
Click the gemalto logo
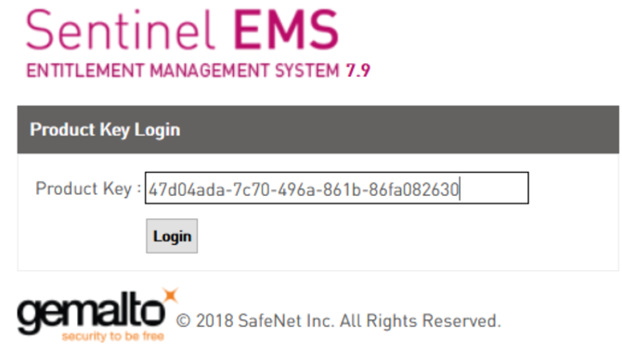tap(98, 315)
